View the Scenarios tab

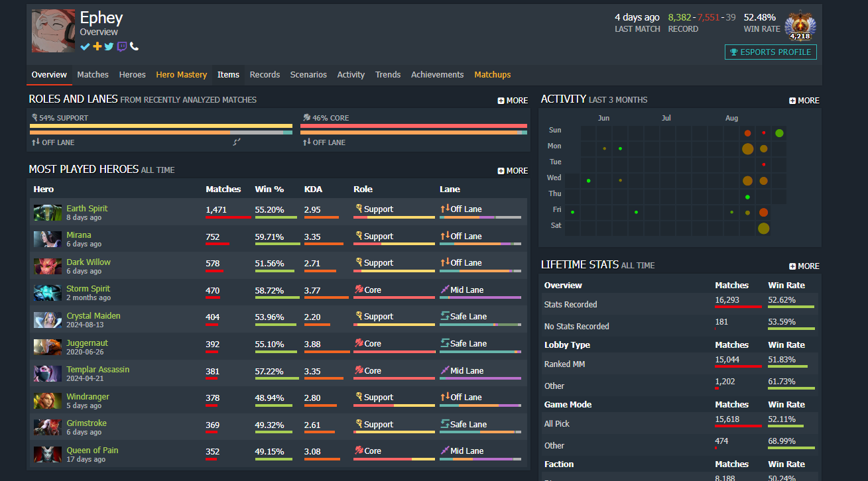308,75
